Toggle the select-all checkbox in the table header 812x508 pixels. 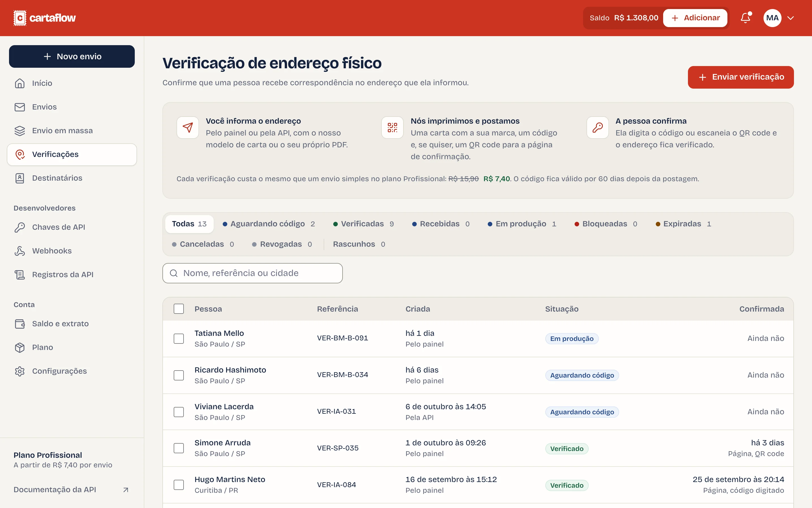[179, 309]
